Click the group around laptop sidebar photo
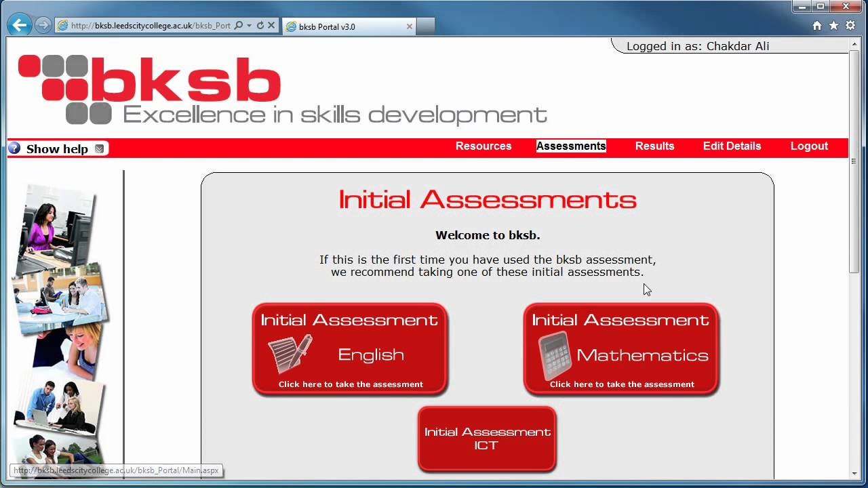 (x=60, y=405)
